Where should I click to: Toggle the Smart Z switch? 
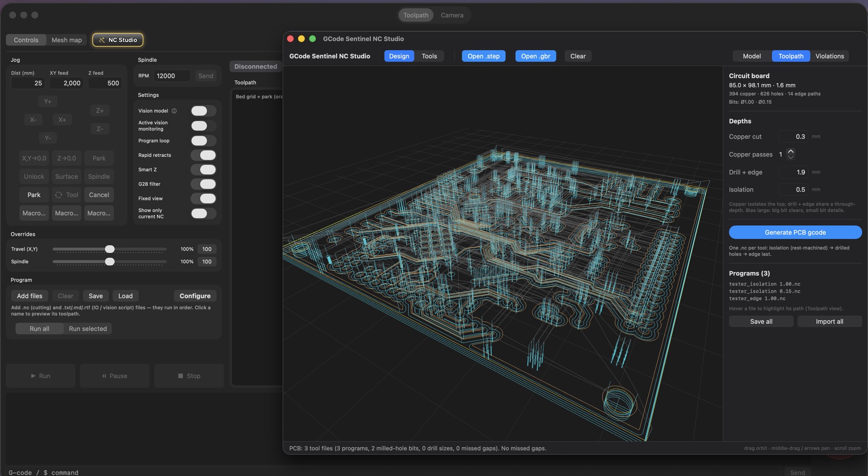203,170
